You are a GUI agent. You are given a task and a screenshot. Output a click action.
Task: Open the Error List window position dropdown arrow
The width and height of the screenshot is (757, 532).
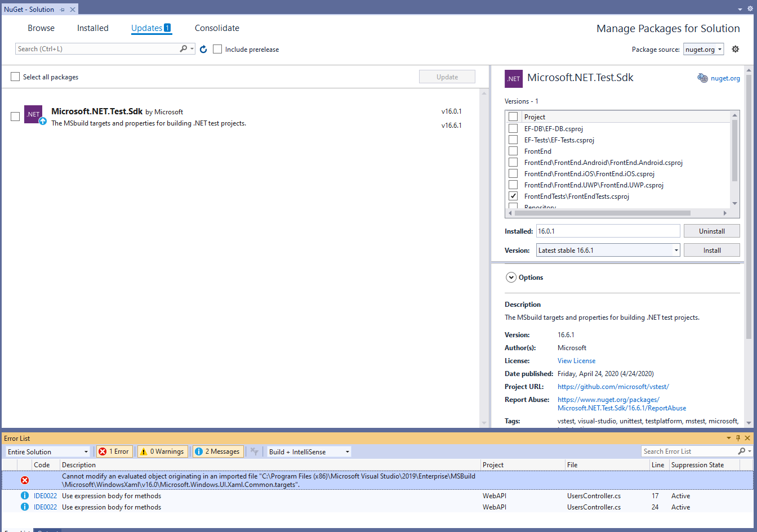coord(728,438)
